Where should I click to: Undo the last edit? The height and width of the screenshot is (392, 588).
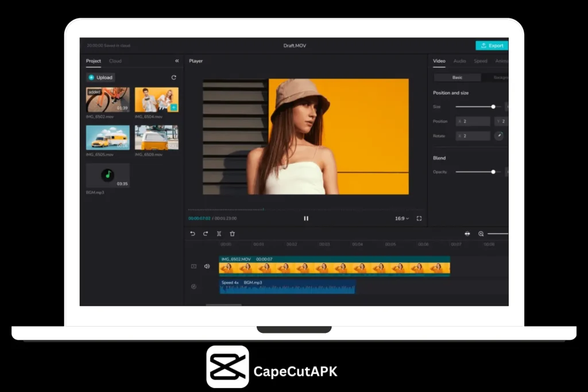click(x=192, y=234)
